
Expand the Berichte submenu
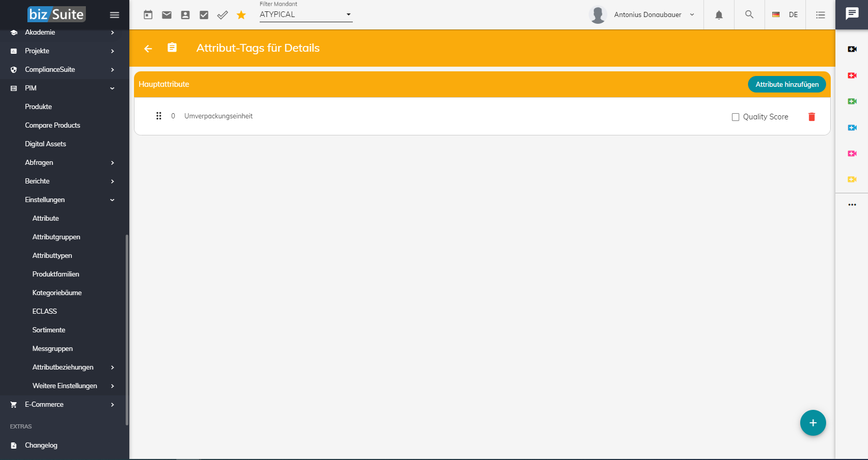coord(65,181)
